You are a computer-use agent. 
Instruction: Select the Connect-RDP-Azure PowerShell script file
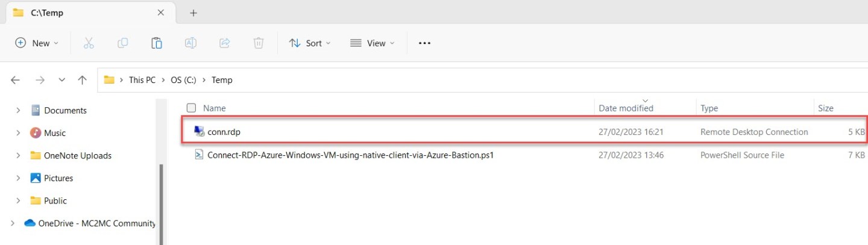click(524, 155)
